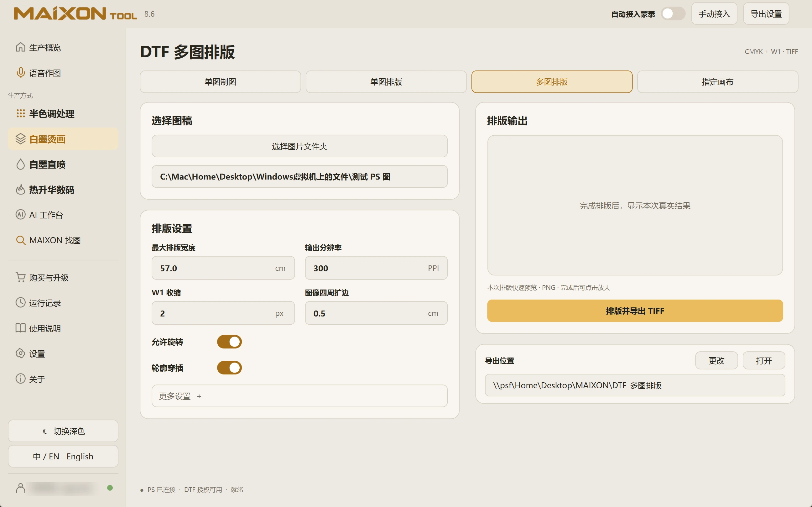
Task: Open the 生产概览 home icon
Action: (20, 47)
